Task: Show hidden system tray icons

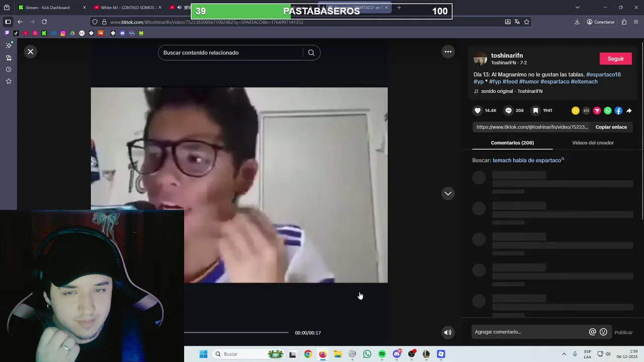Action: [x=564, y=354]
